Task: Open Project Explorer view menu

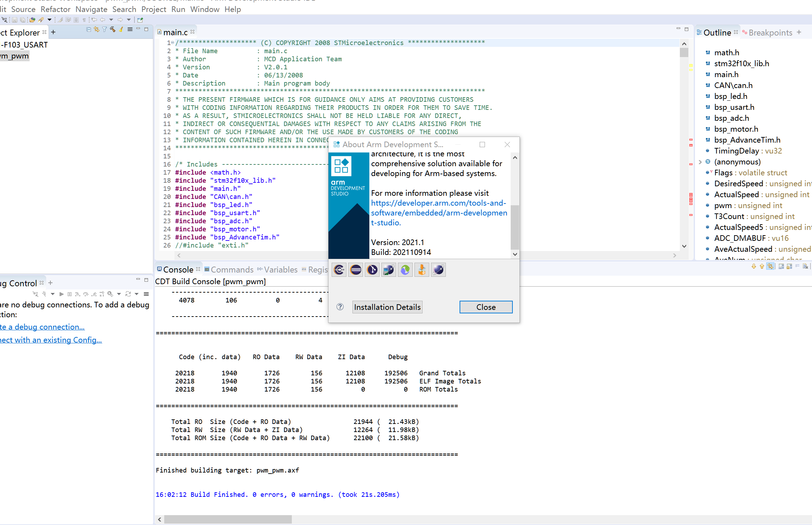Action: pos(130,30)
